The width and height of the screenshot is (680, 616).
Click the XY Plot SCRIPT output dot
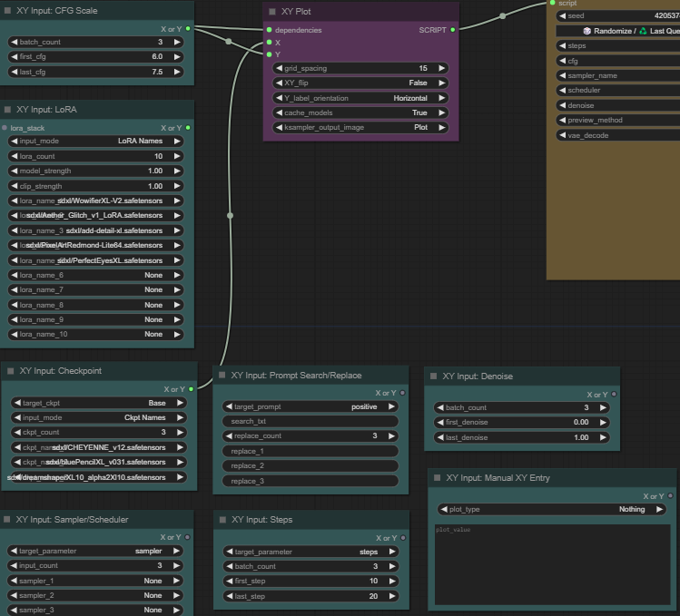pos(452,29)
